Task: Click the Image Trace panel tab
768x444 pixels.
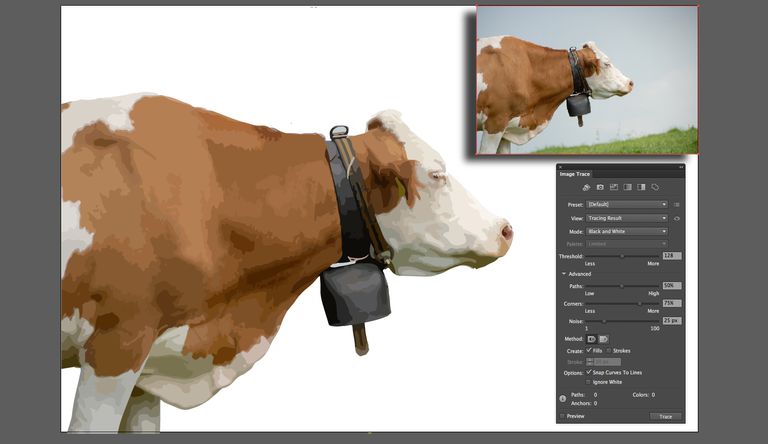Action: pyautogui.click(x=575, y=174)
